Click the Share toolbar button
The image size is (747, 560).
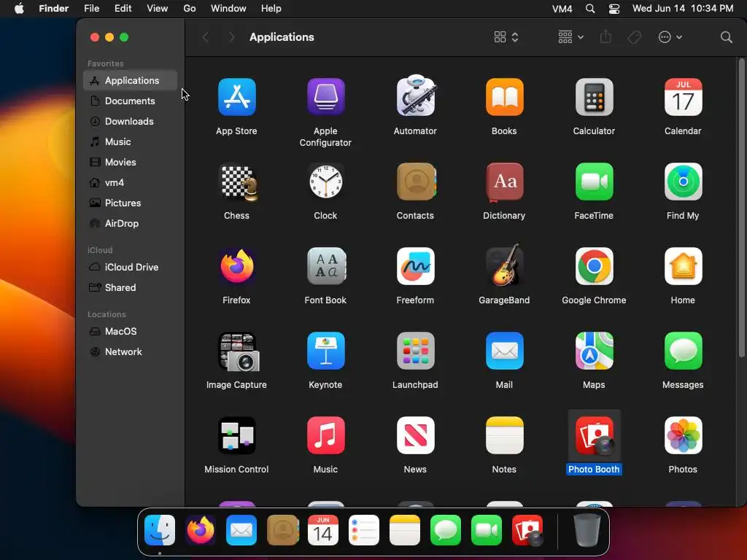click(605, 36)
